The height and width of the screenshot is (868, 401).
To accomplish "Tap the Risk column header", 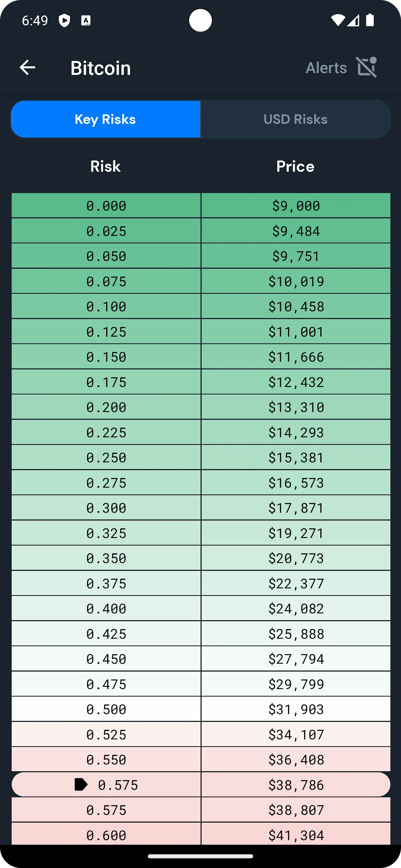I will coord(105,166).
